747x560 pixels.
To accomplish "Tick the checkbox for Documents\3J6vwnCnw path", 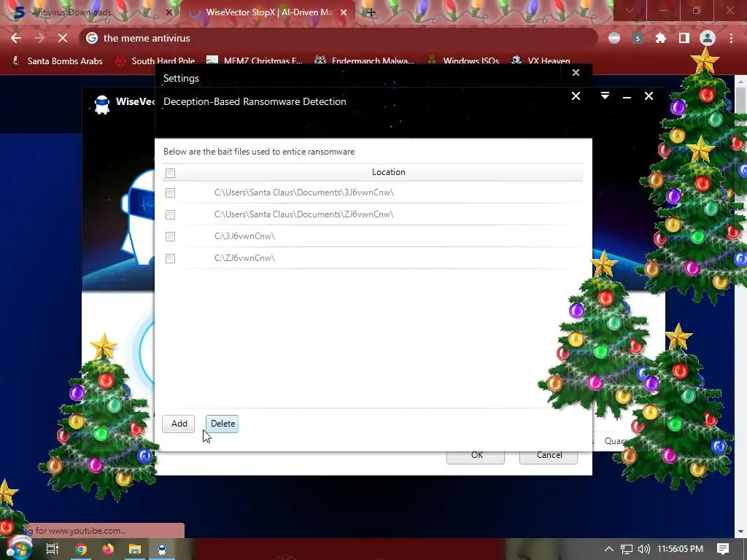I will pyautogui.click(x=170, y=192).
